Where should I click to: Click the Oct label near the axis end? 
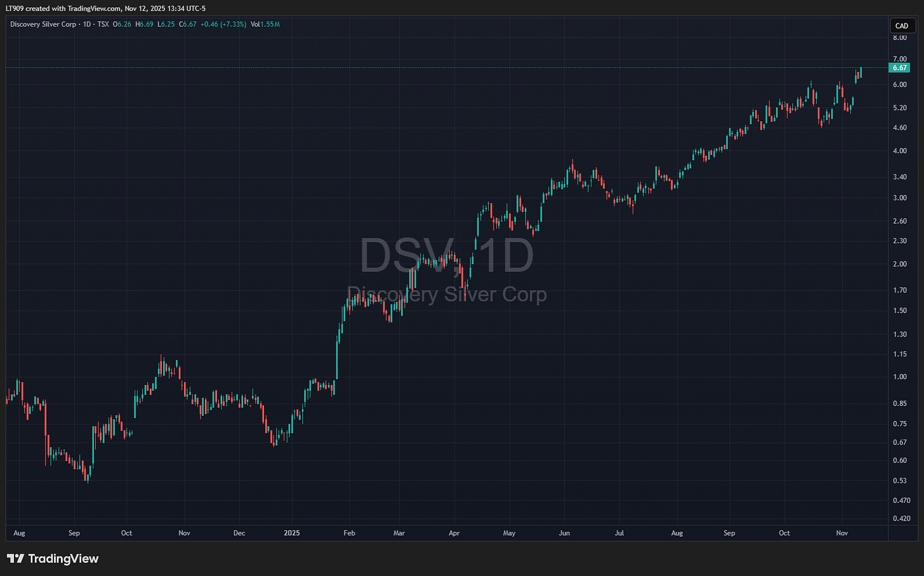coord(784,533)
